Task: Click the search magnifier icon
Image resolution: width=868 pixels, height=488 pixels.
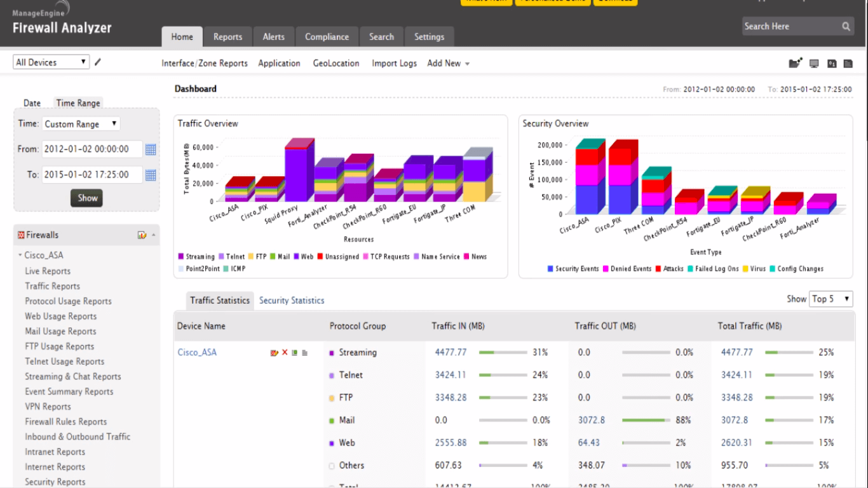Action: point(846,27)
